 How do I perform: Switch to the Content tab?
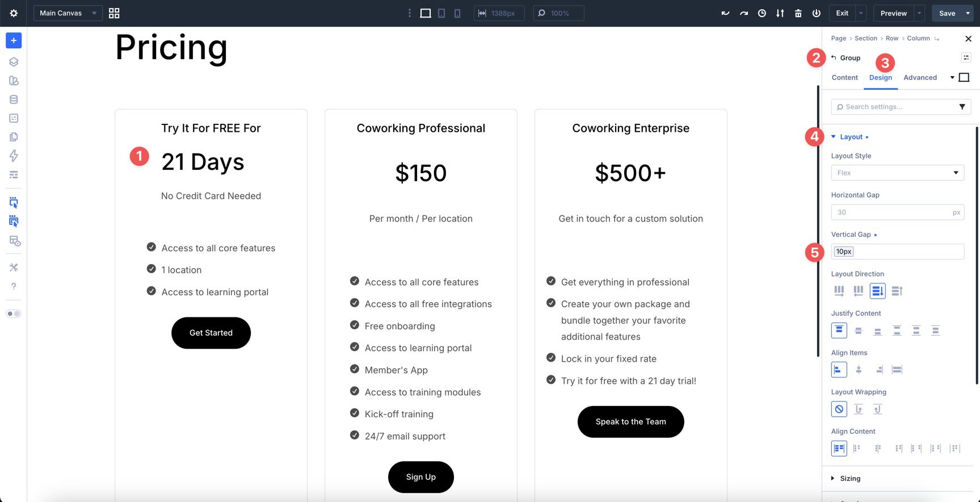point(844,77)
